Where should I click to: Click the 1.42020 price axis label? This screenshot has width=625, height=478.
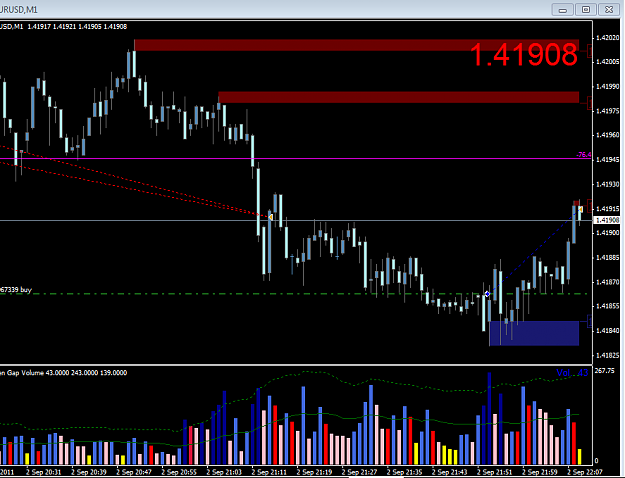tap(608, 38)
